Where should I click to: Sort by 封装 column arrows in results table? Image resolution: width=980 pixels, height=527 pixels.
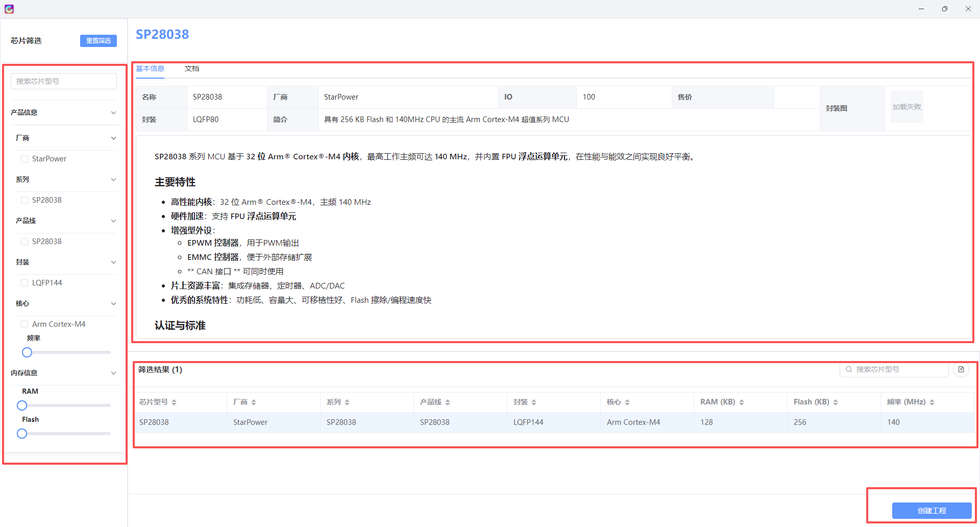coord(534,402)
